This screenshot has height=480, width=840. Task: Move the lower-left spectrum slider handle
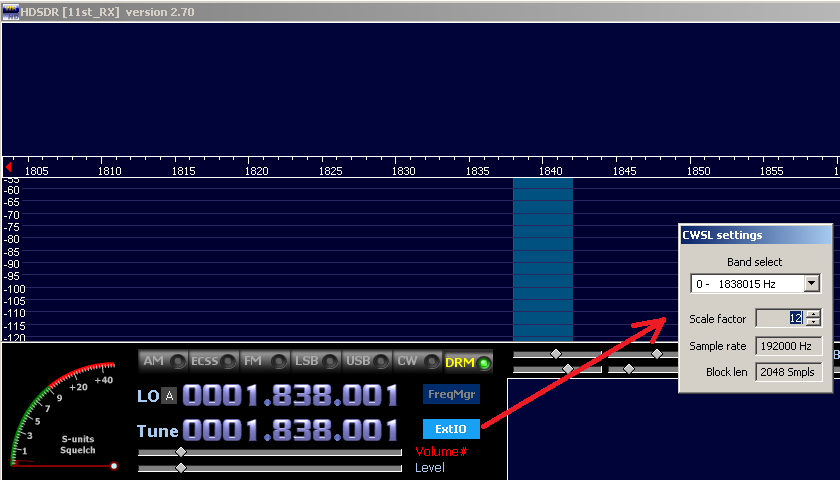point(568,369)
